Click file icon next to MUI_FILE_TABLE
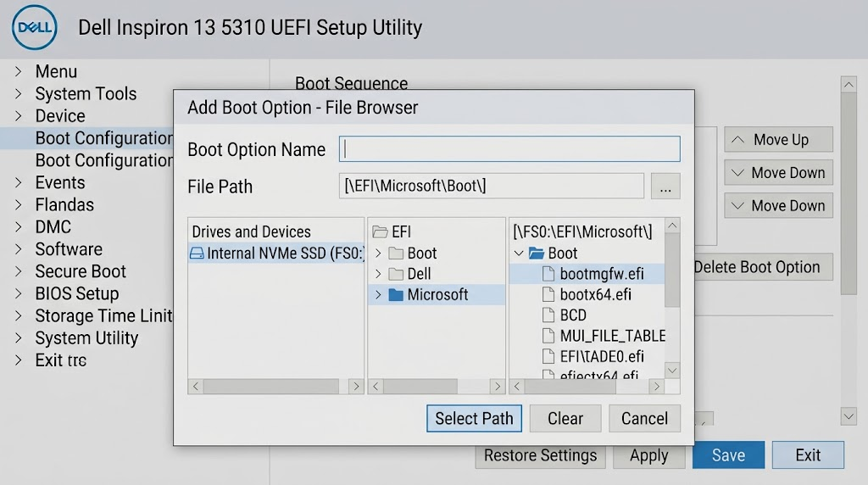This screenshot has height=485, width=868. [x=548, y=336]
